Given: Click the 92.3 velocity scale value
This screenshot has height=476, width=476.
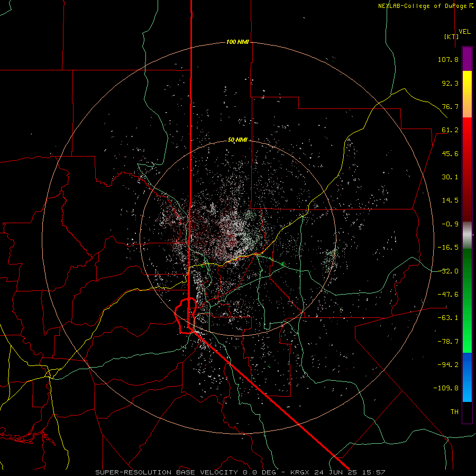Looking at the screenshot, I should point(450,83).
